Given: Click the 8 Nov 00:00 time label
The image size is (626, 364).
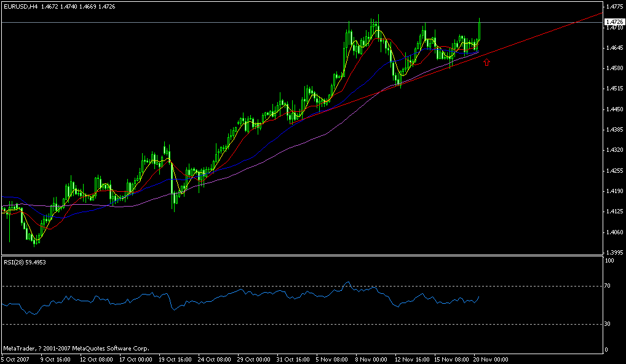Looking at the screenshot, I should (371, 360).
